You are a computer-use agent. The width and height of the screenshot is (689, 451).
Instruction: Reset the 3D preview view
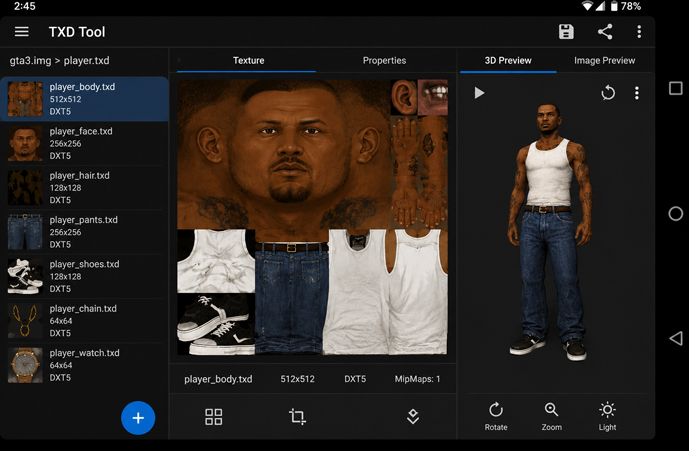[608, 93]
